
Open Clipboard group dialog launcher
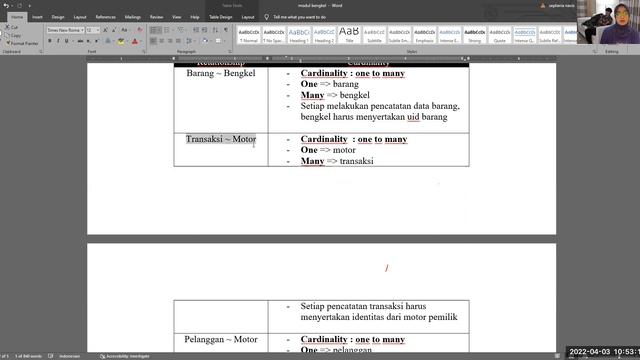tap(40, 52)
